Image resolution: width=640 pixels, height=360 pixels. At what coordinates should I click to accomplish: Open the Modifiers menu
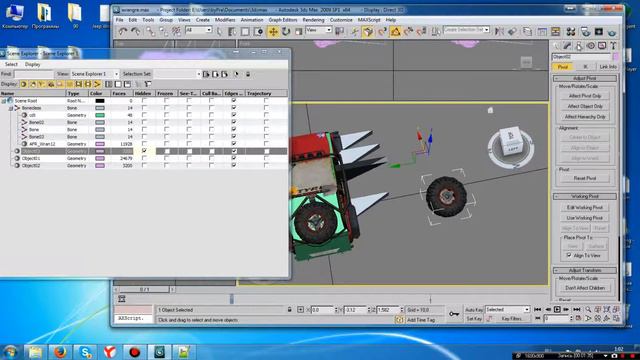tap(225, 20)
